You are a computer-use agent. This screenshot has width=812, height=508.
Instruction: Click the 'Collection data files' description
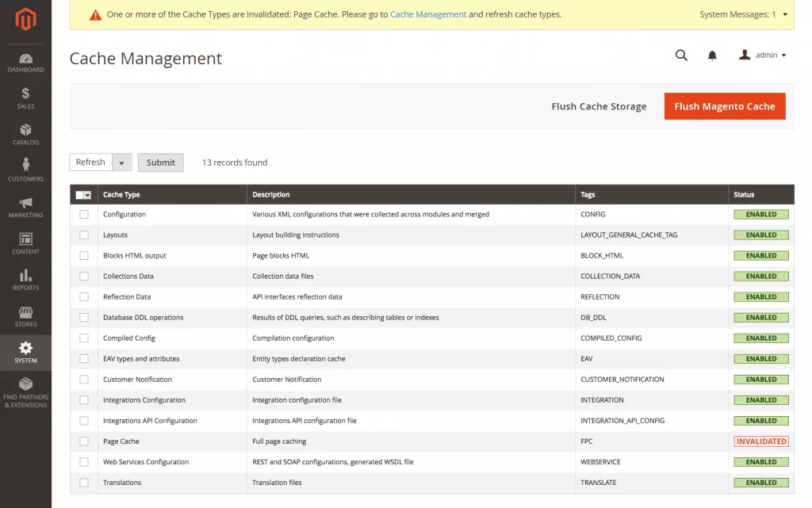coord(283,277)
